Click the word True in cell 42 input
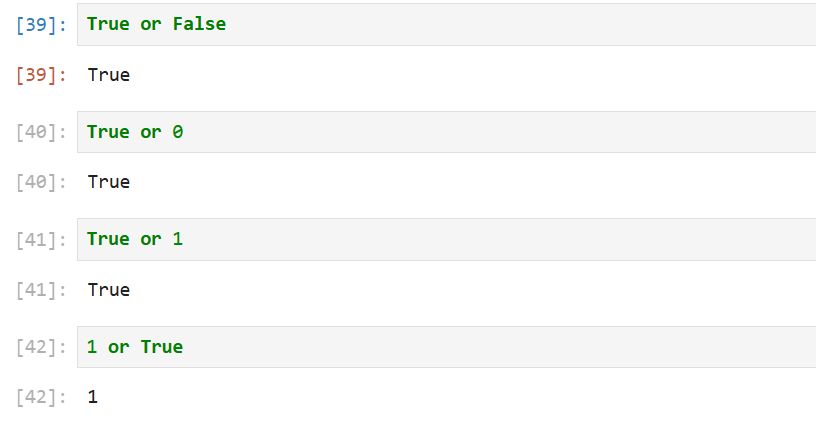Screen dimensions: 816x429 [x=162, y=347]
